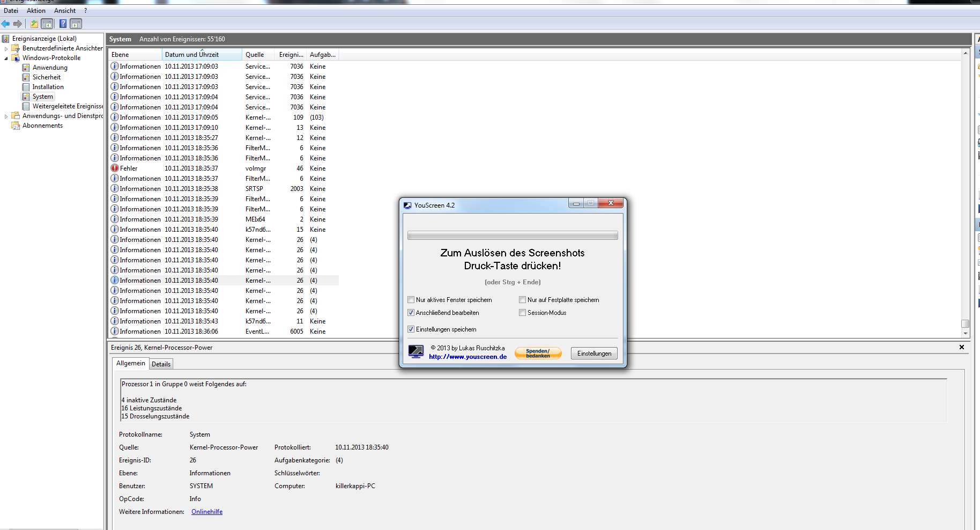The image size is (980, 530).
Task: Click the Spenden/bedanken donate button
Action: (538, 353)
